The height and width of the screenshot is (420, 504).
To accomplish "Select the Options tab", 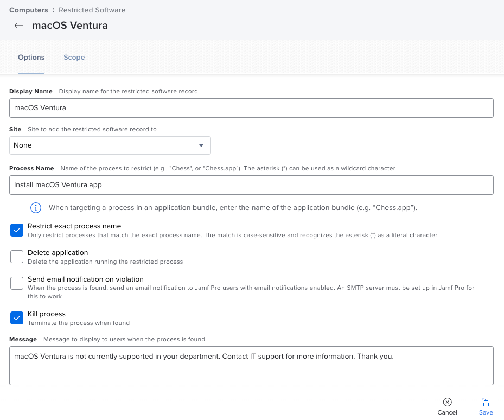I will coord(31,57).
